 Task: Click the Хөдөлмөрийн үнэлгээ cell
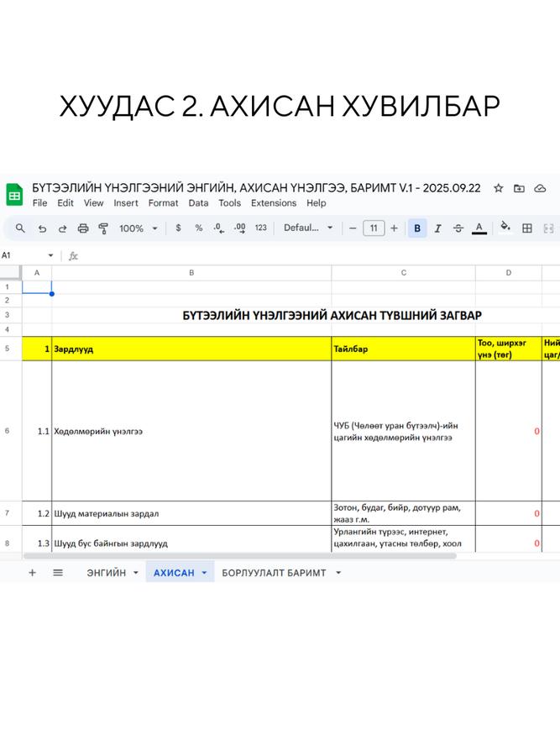pyautogui.click(x=191, y=431)
